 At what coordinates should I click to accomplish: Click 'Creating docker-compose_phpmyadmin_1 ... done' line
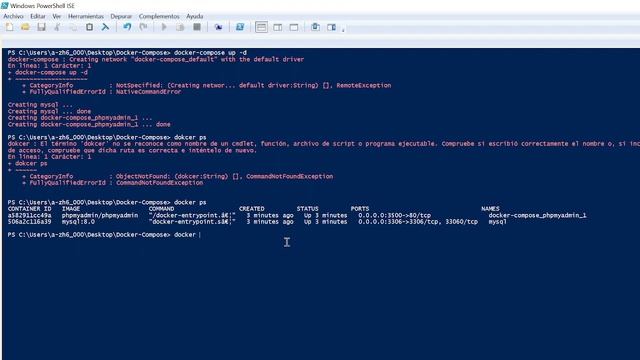pyautogui.click(x=89, y=124)
